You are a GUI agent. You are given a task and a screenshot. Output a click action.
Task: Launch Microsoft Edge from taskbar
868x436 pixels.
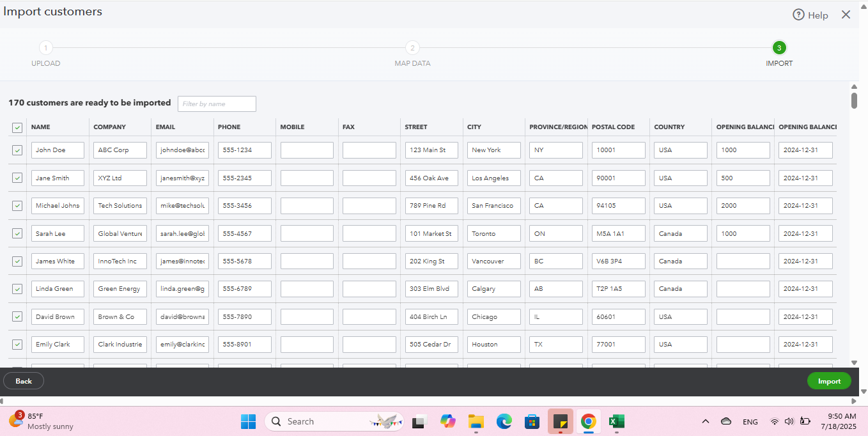(x=504, y=421)
